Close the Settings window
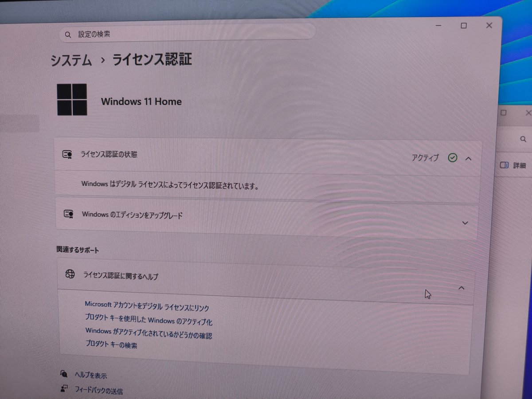Image resolution: width=532 pixels, height=399 pixels. click(489, 25)
